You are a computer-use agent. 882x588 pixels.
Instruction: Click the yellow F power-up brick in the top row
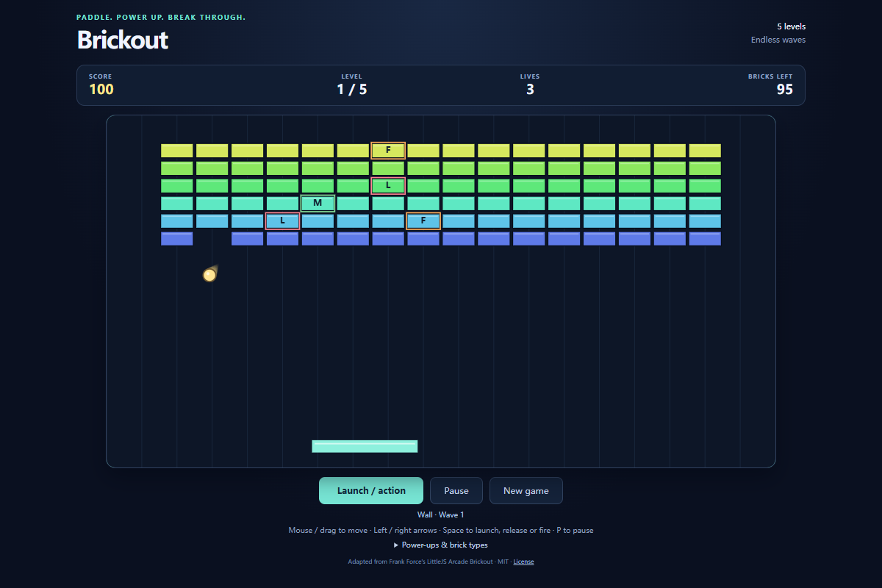tap(388, 151)
